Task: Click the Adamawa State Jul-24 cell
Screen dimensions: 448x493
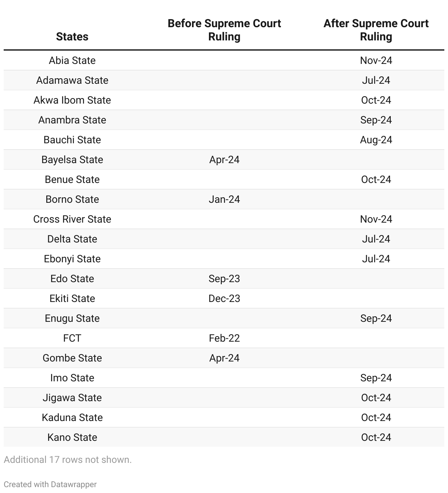Action: pos(376,80)
